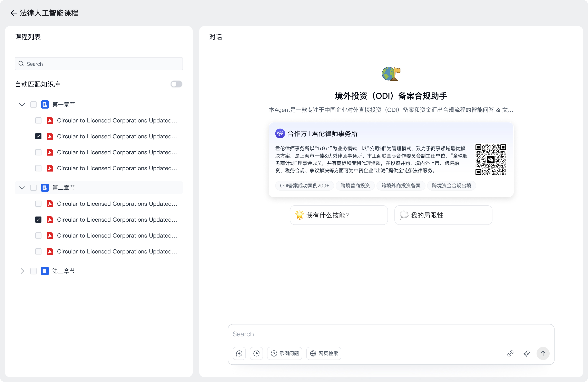Check the first file's checkbox under 第二章节
The height and width of the screenshot is (382, 588).
click(x=38, y=204)
